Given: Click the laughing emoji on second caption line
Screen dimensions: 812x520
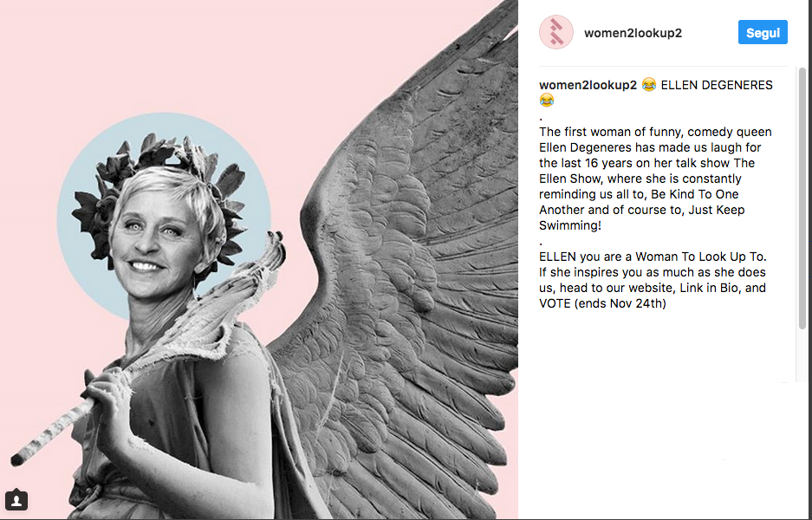Looking at the screenshot, I should (546, 100).
